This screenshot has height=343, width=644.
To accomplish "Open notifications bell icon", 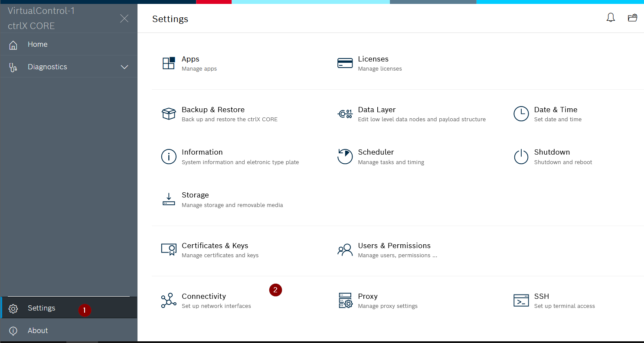I will 611,18.
